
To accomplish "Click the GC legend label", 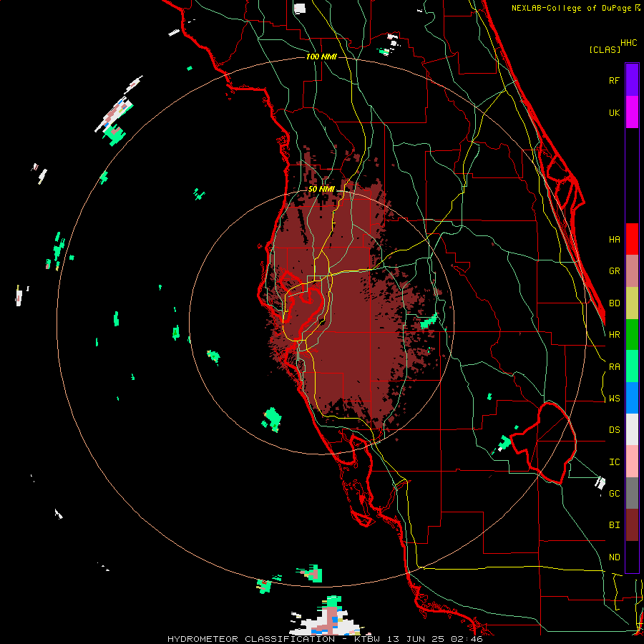I will tap(614, 494).
